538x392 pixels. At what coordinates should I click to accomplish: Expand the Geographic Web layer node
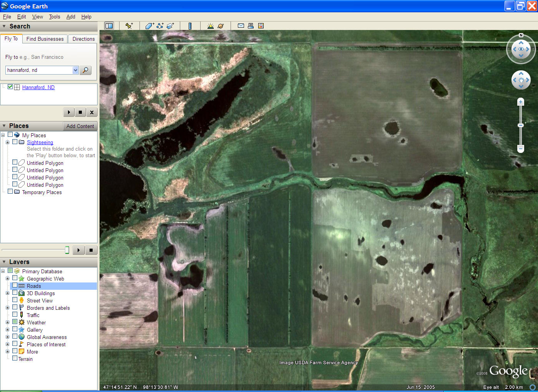[7, 279]
